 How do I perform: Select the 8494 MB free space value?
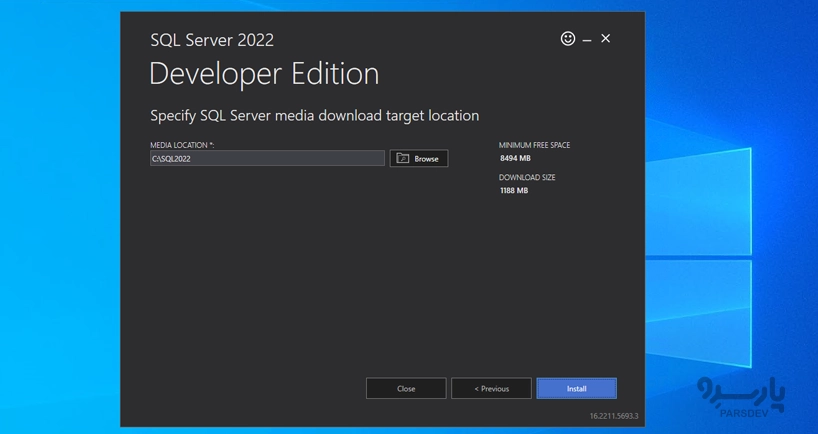[515, 158]
